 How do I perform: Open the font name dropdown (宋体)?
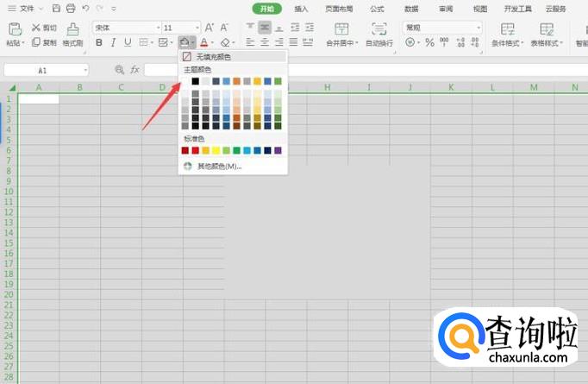(x=125, y=28)
